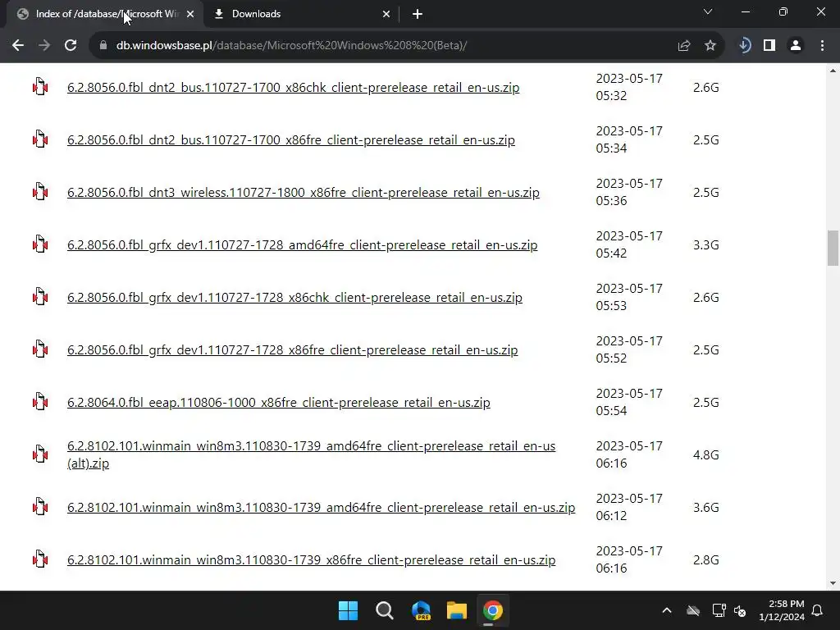The width and height of the screenshot is (840, 630).
Task: Open the tab search chevron in the title bar
Action: click(x=708, y=11)
